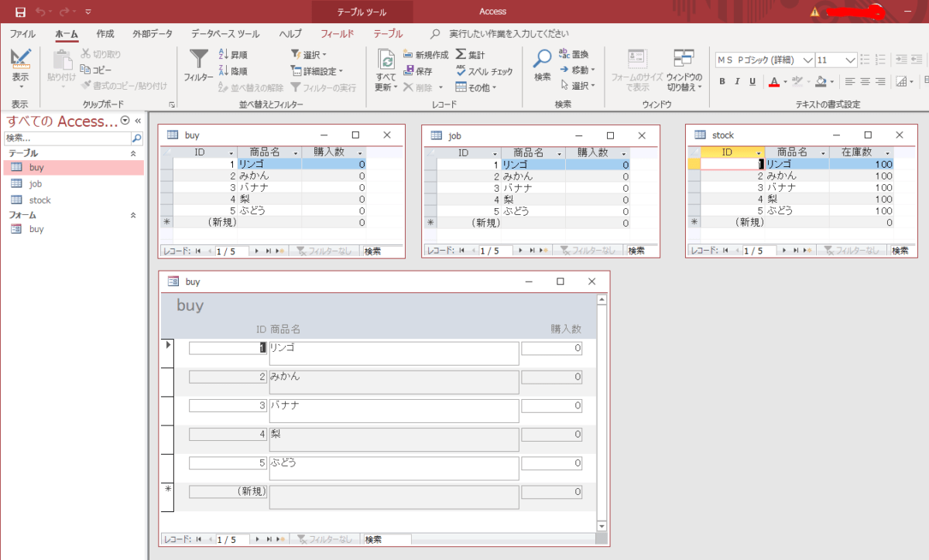Click 置換 (Replace) icon

coord(564,54)
